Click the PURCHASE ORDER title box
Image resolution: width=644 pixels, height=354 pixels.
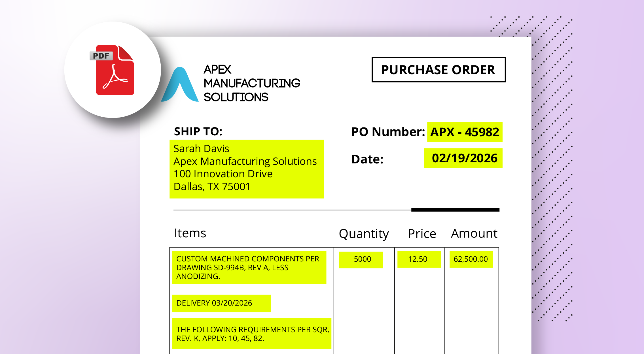click(x=438, y=70)
